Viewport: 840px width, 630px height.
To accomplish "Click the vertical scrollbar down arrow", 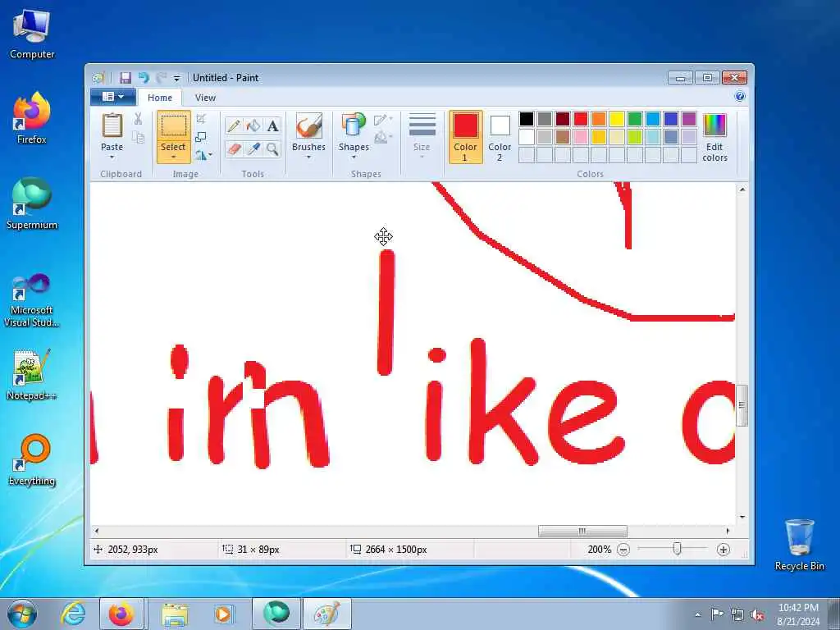I will (x=742, y=518).
